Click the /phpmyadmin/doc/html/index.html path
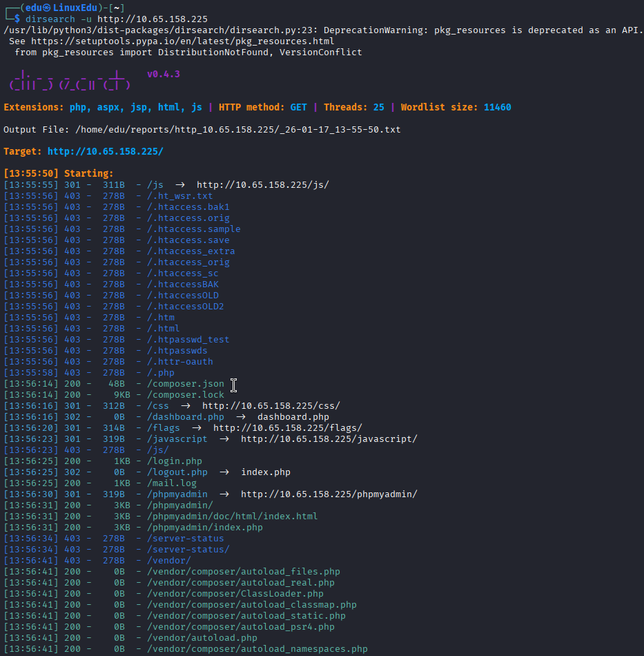The height and width of the screenshot is (656, 644). [233, 517]
